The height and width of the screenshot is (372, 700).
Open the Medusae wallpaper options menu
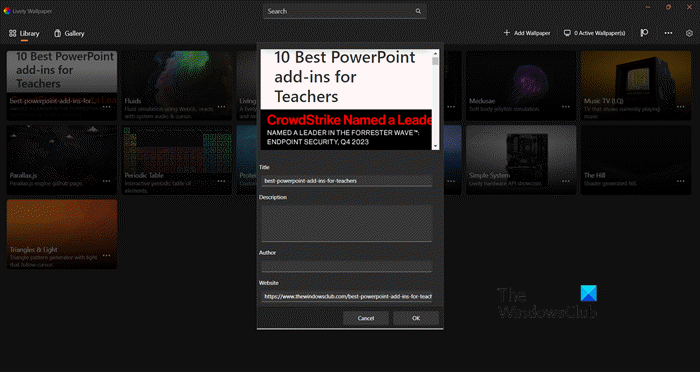[566, 107]
